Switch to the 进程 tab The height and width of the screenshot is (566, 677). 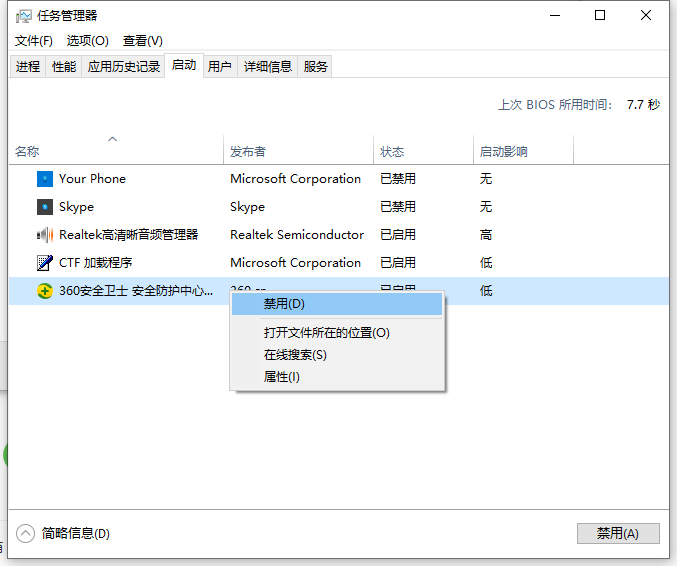point(28,66)
